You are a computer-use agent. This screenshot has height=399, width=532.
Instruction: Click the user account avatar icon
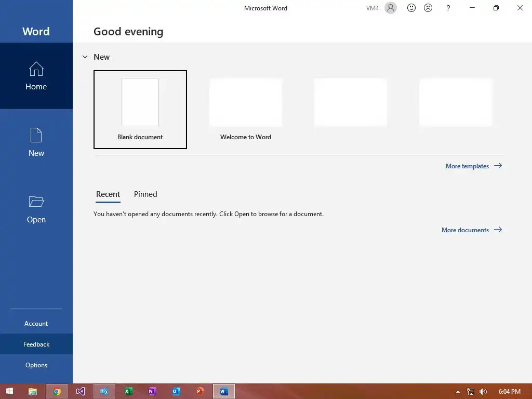(x=391, y=8)
